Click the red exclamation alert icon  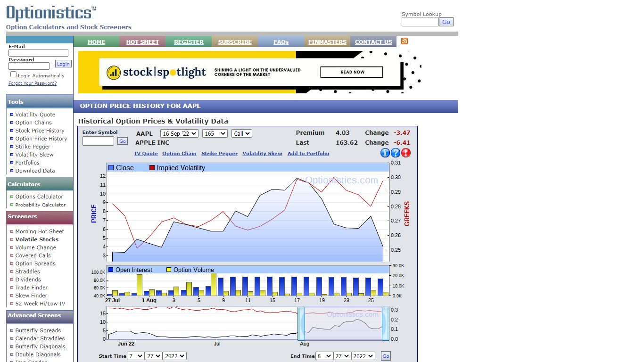406,153
